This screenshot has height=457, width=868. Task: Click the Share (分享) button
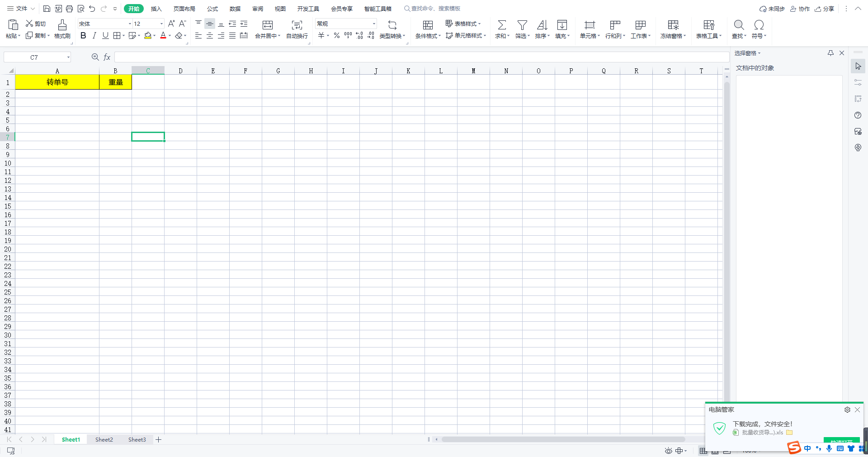pos(824,9)
